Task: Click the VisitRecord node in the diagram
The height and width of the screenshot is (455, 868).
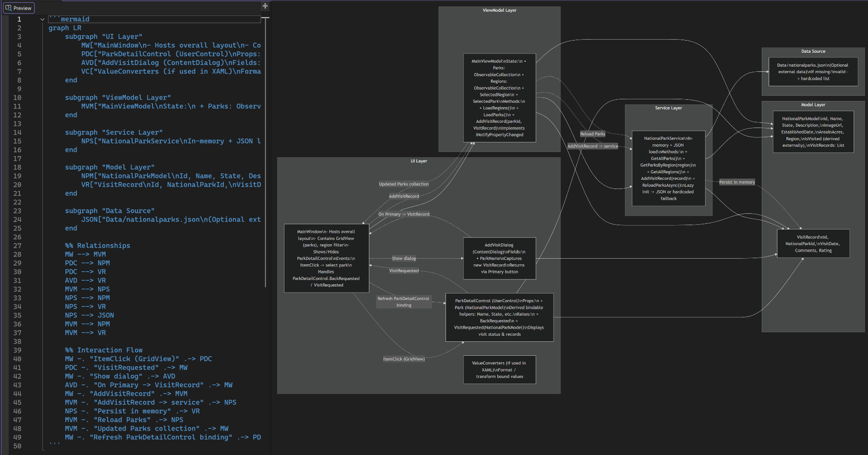Action: click(x=813, y=244)
